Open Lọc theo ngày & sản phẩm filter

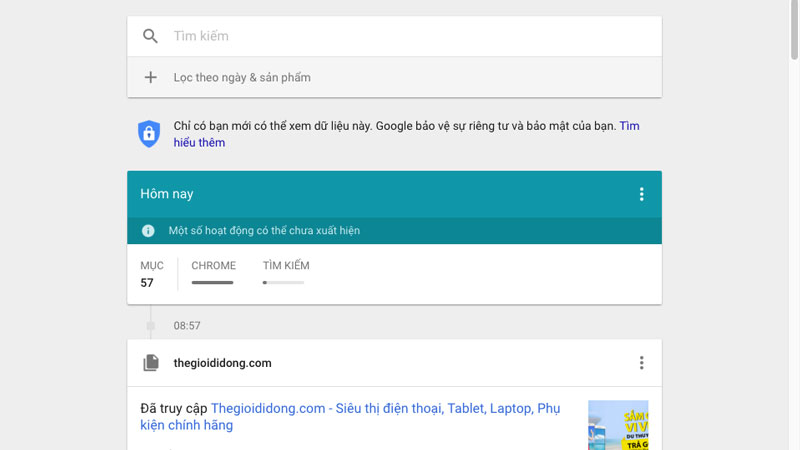[x=394, y=77]
